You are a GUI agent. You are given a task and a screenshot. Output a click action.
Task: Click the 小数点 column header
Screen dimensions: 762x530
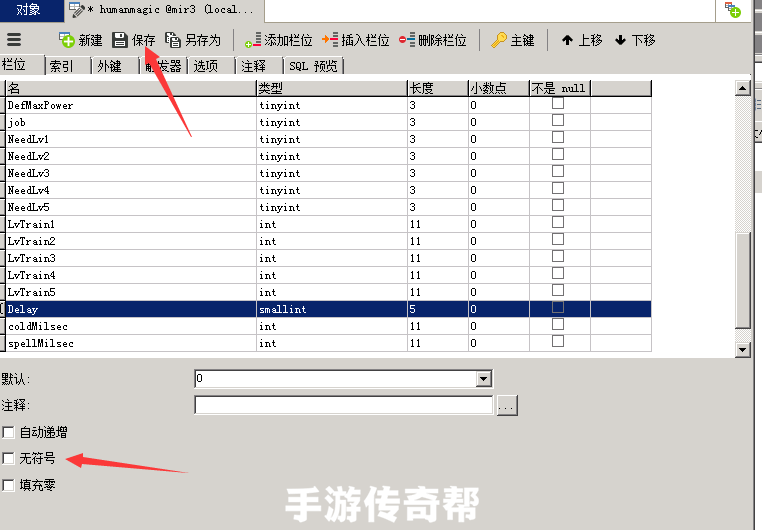pyautogui.click(x=499, y=88)
